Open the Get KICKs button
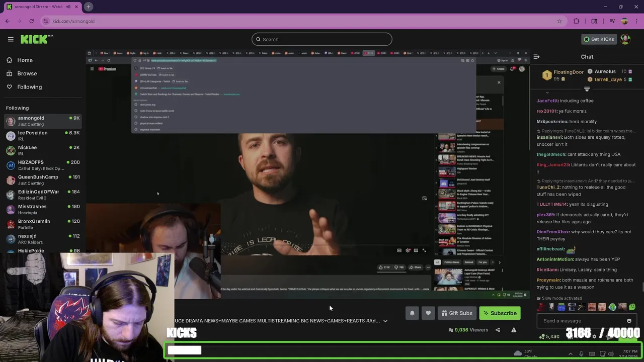The image size is (644, 362). pos(599,39)
